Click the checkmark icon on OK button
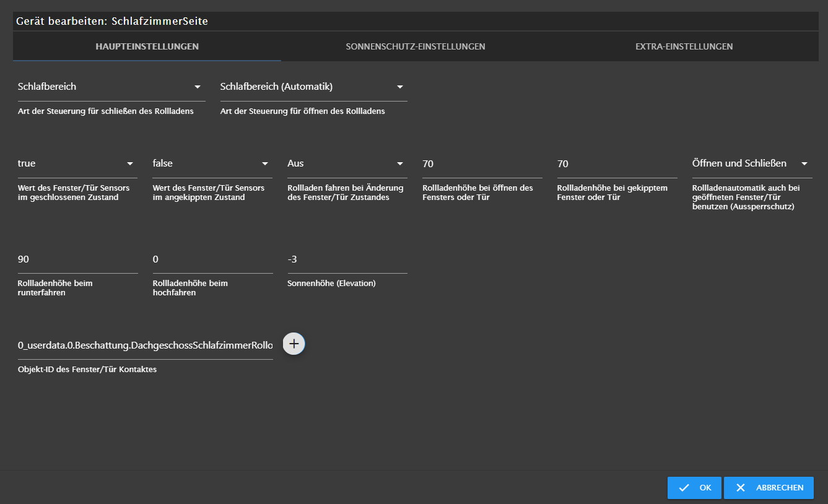Image resolution: width=828 pixels, height=504 pixels. click(684, 488)
